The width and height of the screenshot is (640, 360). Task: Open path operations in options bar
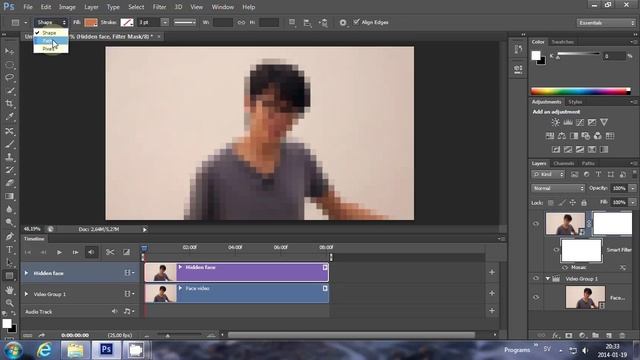tap(292, 22)
